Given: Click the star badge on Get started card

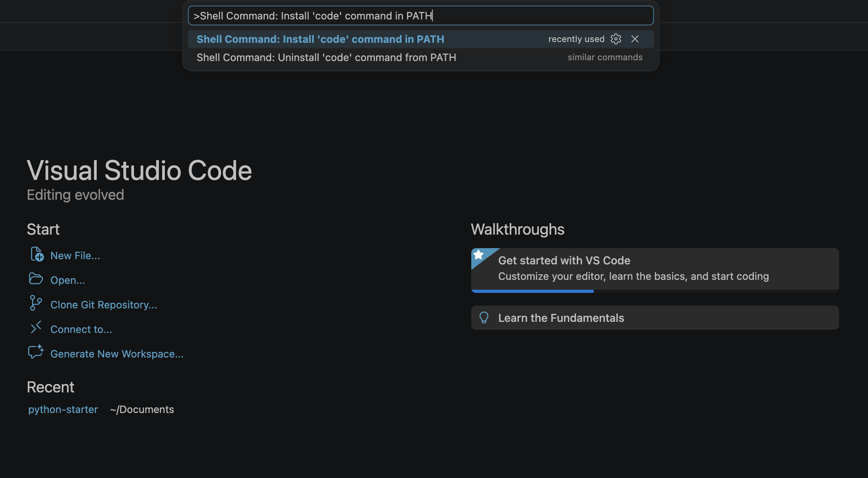Looking at the screenshot, I should 479,255.
